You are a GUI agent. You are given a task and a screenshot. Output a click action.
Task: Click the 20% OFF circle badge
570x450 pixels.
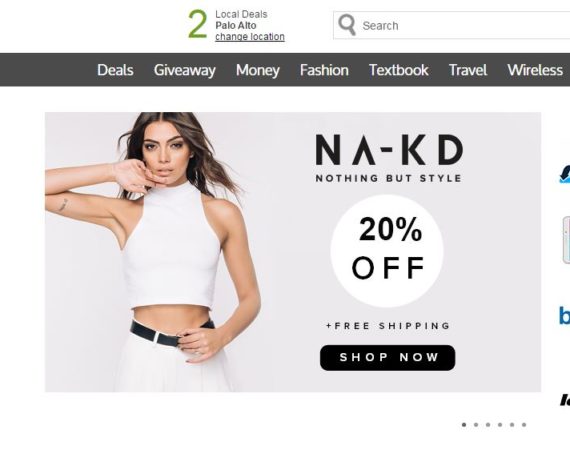(x=387, y=251)
